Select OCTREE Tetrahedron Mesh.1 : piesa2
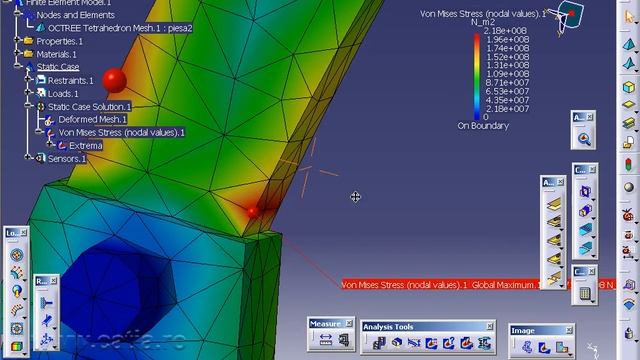Viewport: 640px width, 360px height. coord(120,28)
